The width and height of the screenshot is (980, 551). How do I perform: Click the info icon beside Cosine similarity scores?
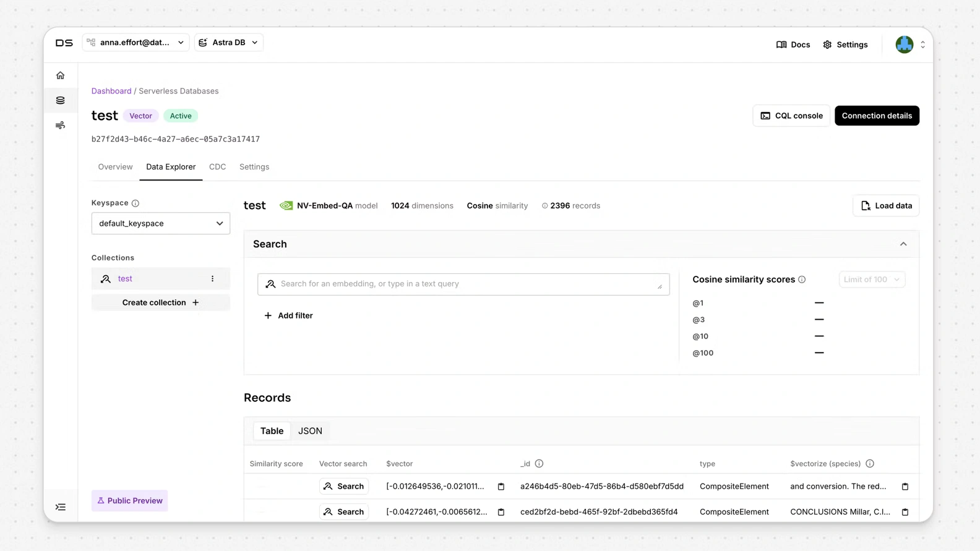click(x=802, y=280)
